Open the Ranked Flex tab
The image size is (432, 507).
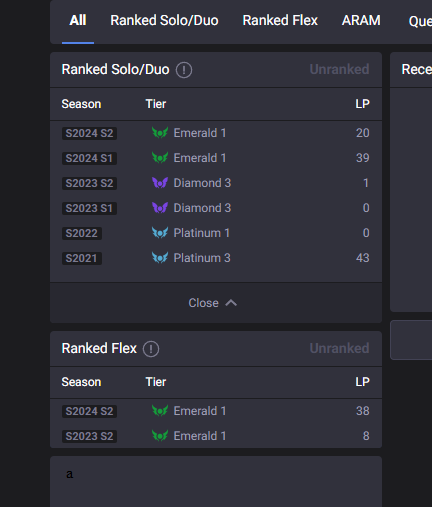coord(280,21)
